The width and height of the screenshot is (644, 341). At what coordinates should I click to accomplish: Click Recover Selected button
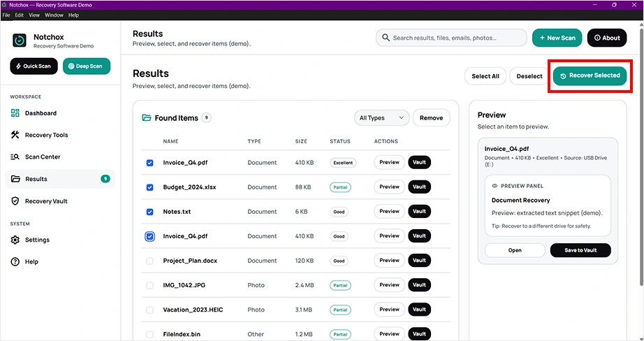point(590,75)
